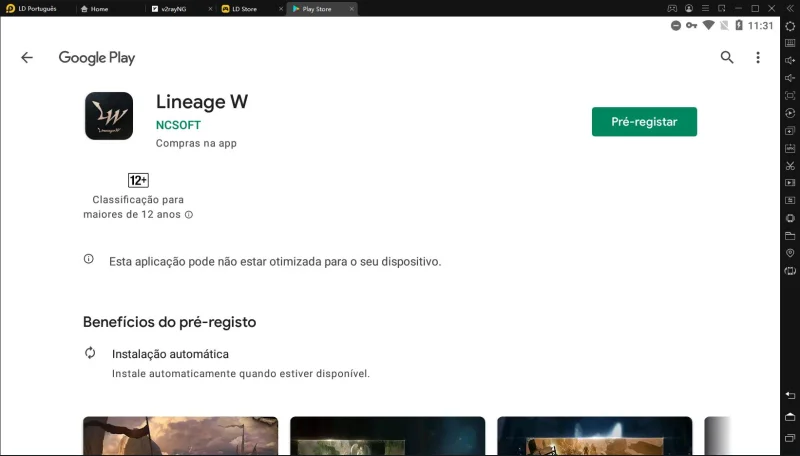This screenshot has height=456, width=800.
Task: Click info icon beside optimization warning
Action: tap(89, 259)
